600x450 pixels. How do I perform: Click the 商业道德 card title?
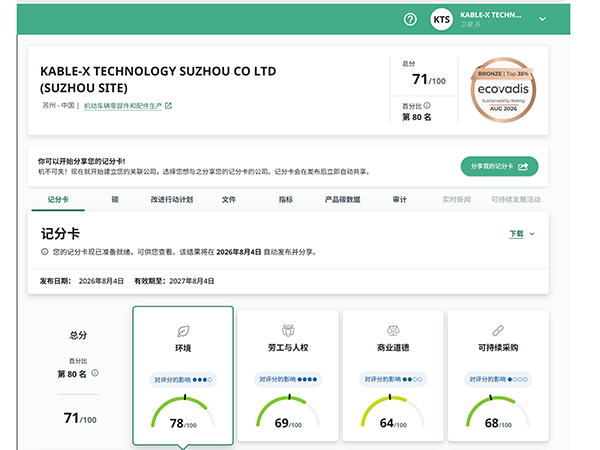pos(393,347)
